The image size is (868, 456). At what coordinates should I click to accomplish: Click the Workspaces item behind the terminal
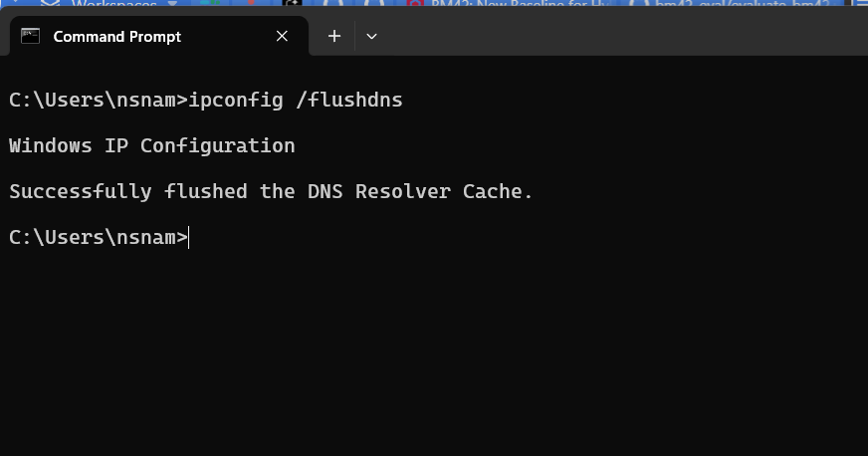click(114, 5)
